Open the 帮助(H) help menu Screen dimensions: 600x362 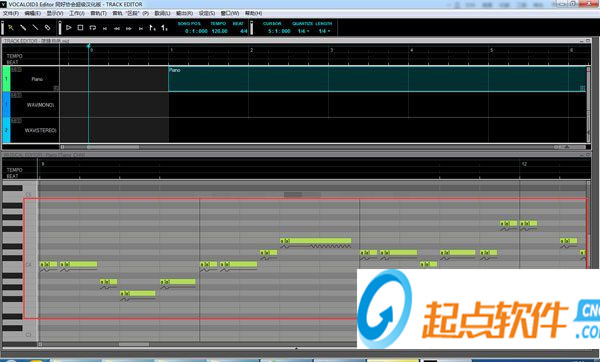(253, 13)
